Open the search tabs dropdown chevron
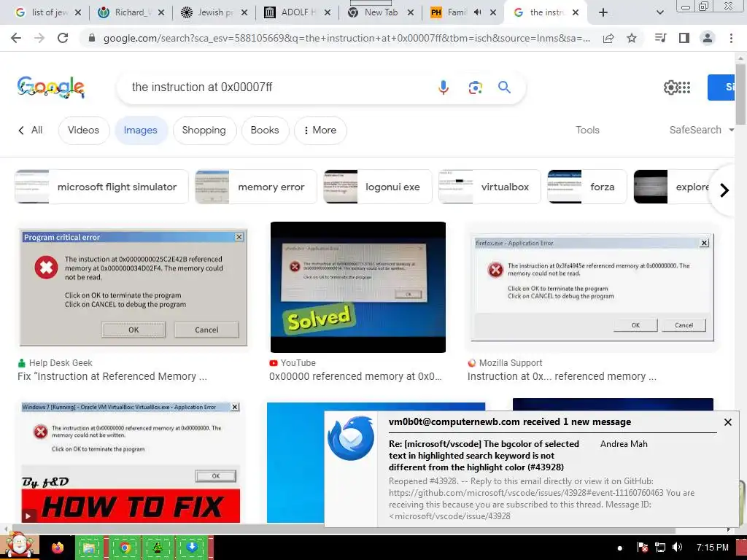The width and height of the screenshot is (747, 560). tap(659, 12)
